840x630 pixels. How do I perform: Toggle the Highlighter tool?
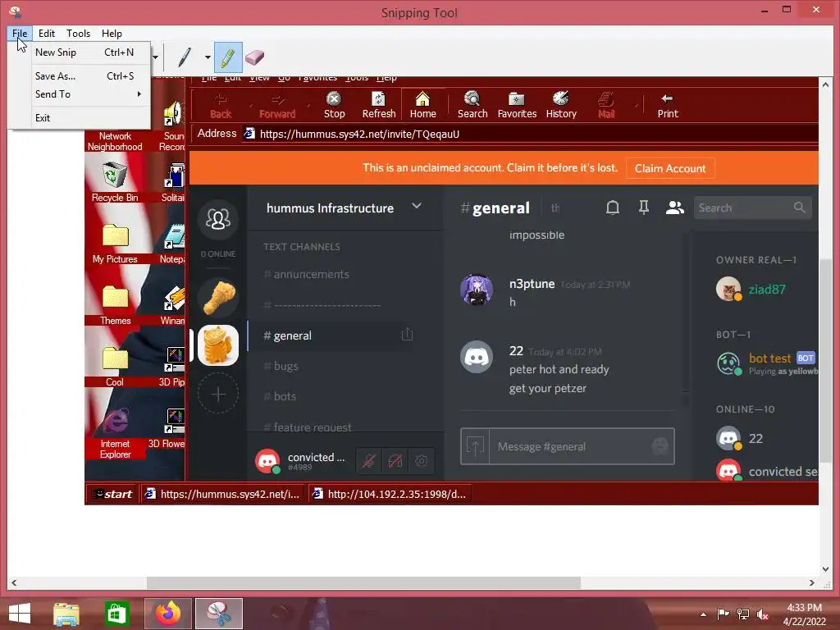coord(228,57)
